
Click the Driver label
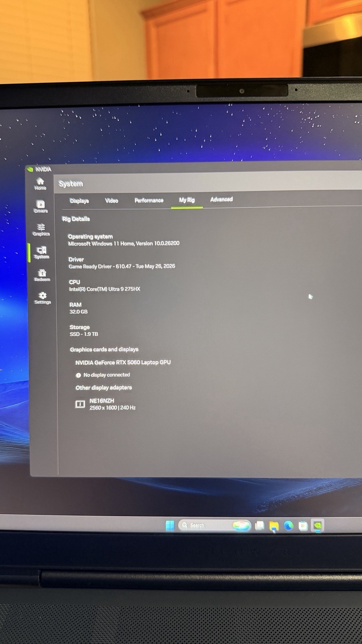[x=76, y=260]
